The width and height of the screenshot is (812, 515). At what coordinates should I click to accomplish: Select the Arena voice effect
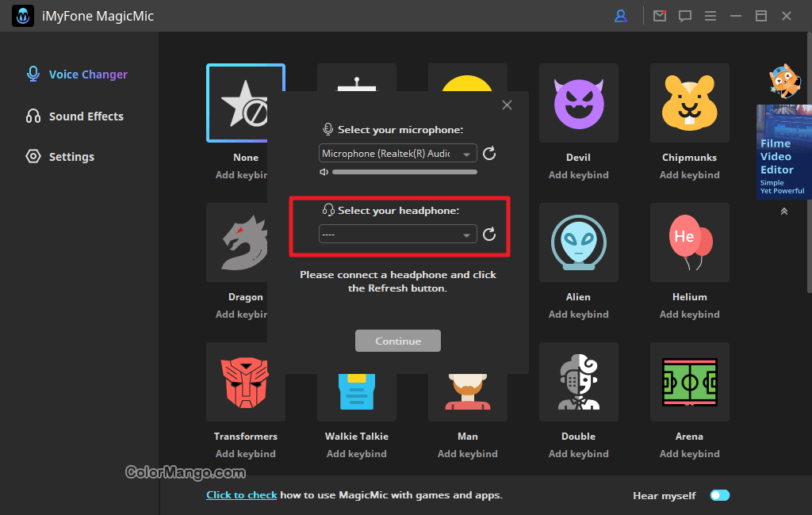(x=689, y=382)
